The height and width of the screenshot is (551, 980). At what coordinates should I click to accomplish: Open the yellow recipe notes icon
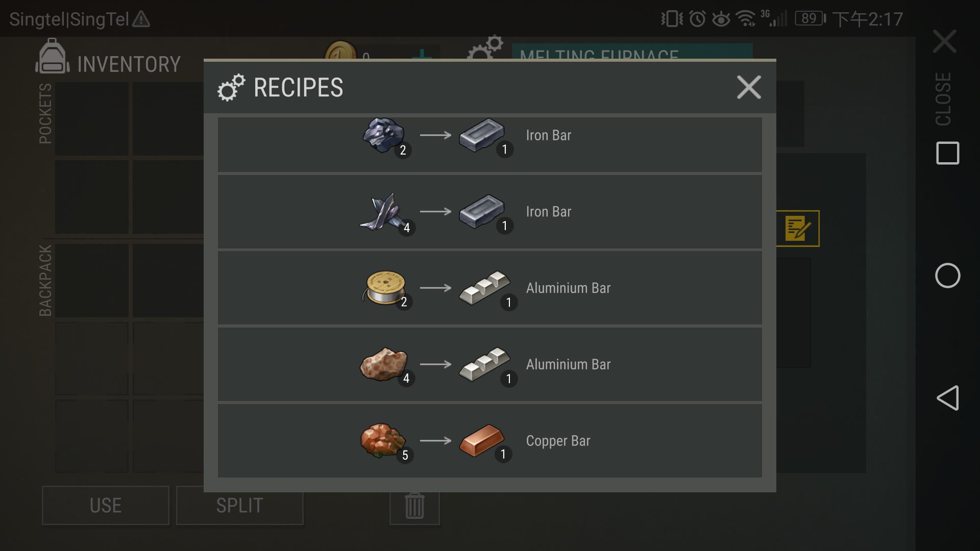tap(798, 229)
